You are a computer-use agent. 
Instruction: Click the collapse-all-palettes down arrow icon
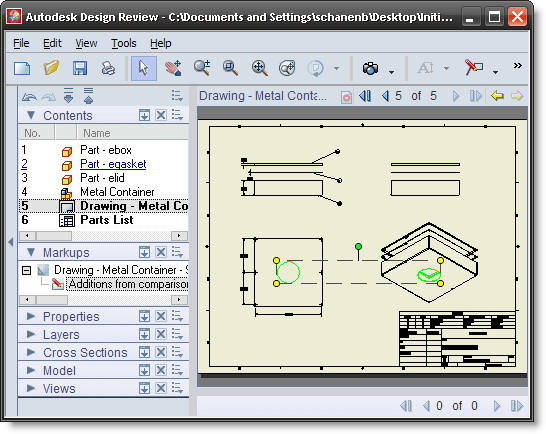(x=69, y=95)
